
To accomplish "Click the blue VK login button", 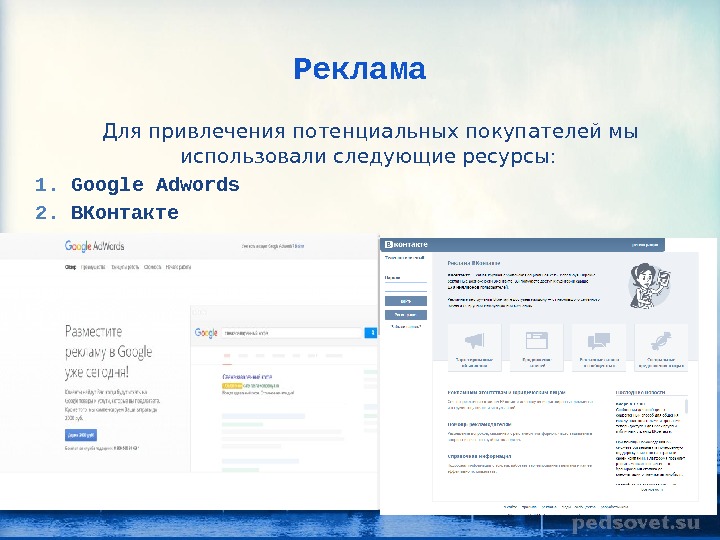I will point(406,301).
